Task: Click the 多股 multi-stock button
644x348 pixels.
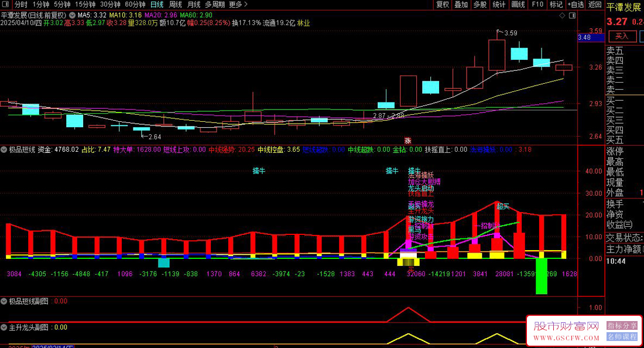Action: coord(480,5)
